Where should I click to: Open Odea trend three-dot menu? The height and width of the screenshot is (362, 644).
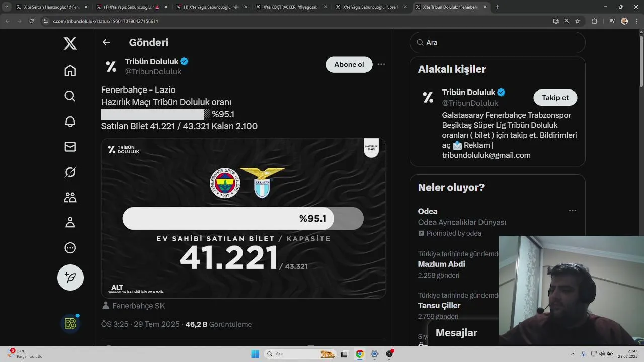[x=573, y=211]
